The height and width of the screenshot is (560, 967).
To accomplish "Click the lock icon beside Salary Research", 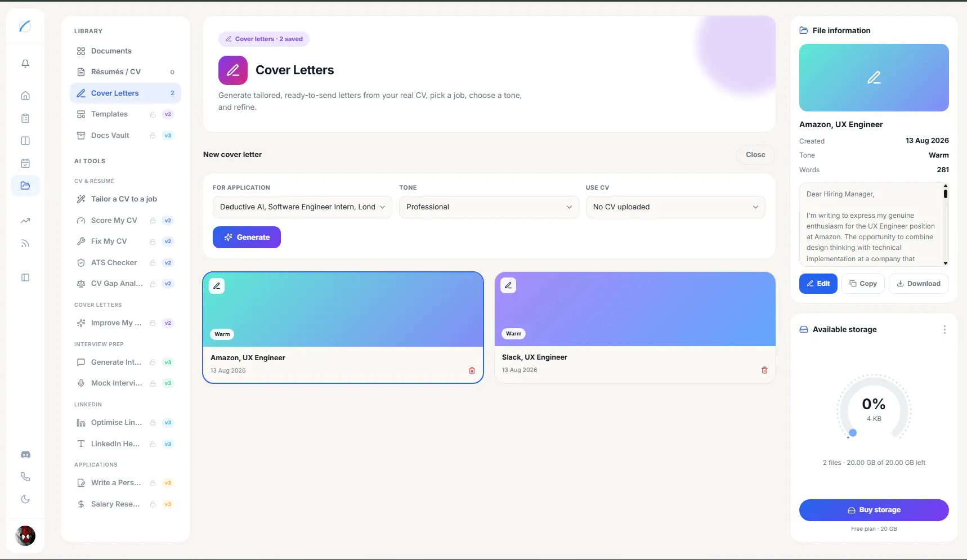I will pos(153,504).
